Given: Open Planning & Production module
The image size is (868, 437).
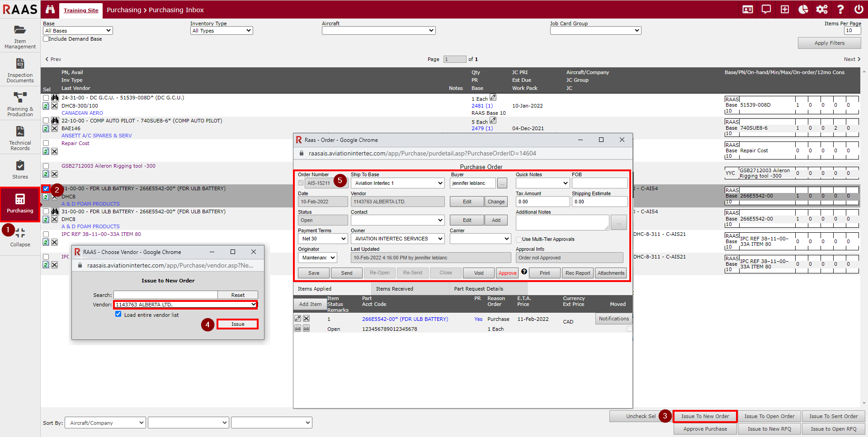Looking at the screenshot, I should (x=20, y=104).
